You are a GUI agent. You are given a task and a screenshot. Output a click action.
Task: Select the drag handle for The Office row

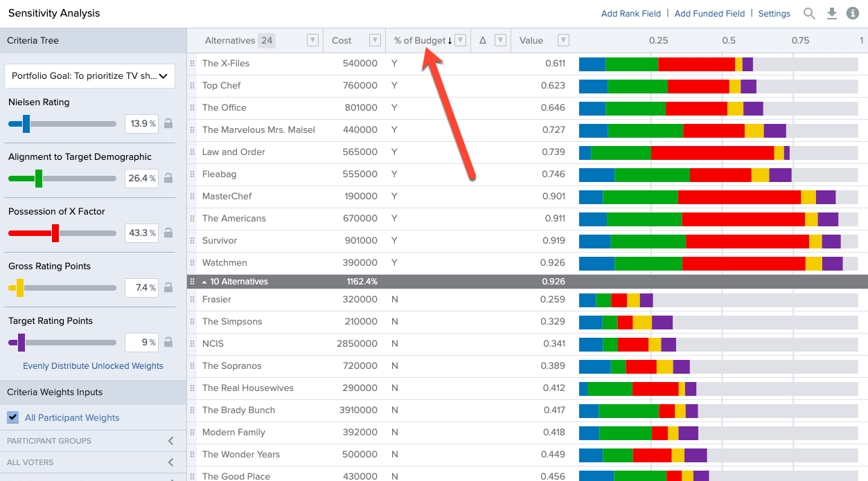coord(192,107)
